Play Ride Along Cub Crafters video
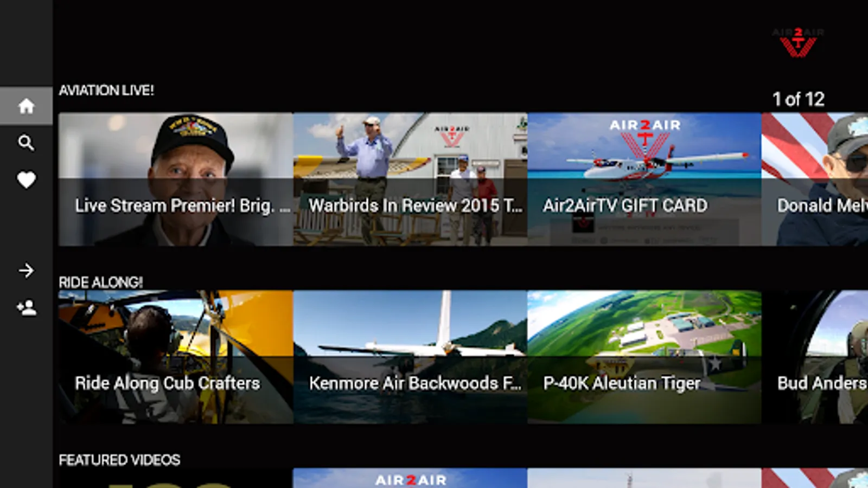Image resolution: width=868 pixels, height=488 pixels. (176, 357)
